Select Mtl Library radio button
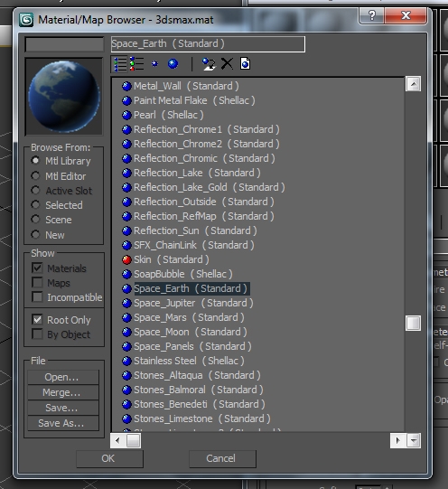The width and height of the screenshot is (448, 489). tap(35, 161)
